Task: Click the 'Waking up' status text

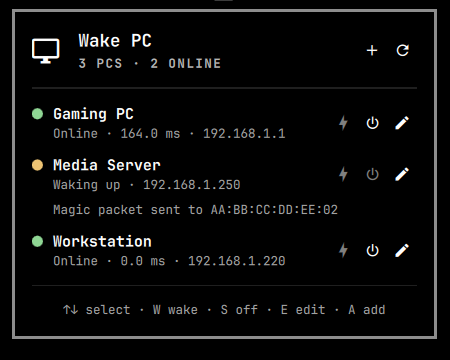Action: click(x=87, y=185)
